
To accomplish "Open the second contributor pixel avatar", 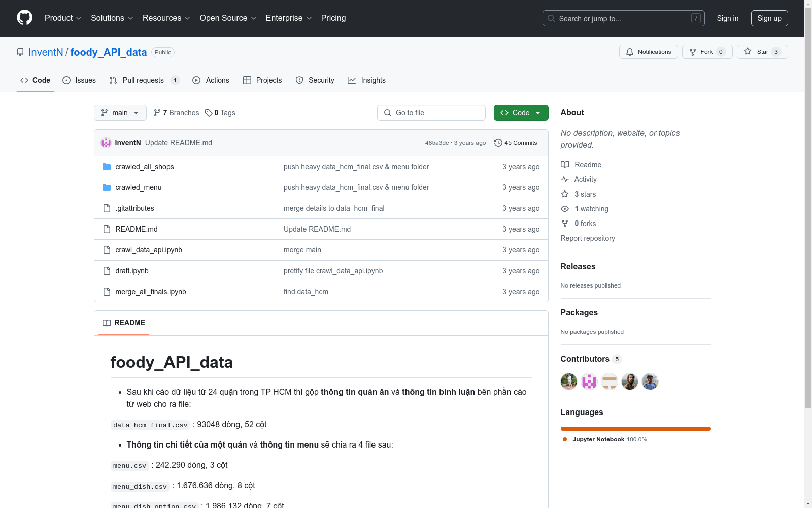I will (x=589, y=382).
